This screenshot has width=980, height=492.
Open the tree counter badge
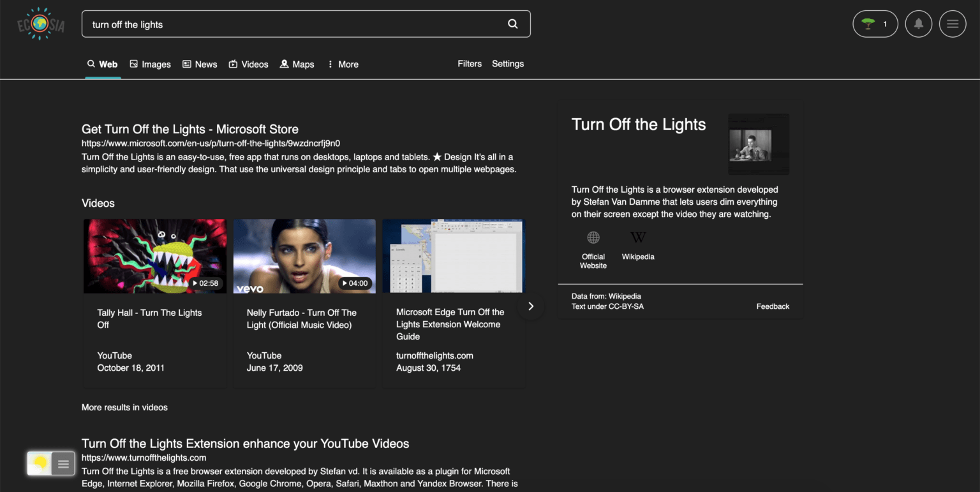click(x=875, y=24)
